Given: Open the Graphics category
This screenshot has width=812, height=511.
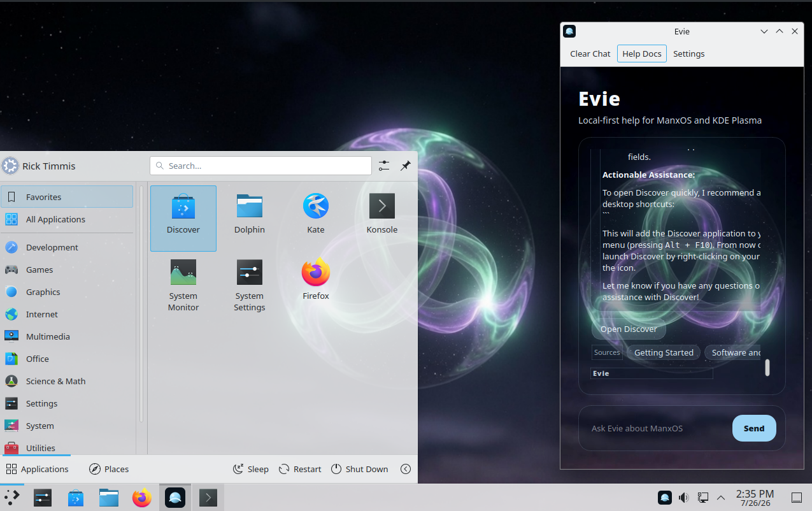Looking at the screenshot, I should (x=67, y=292).
